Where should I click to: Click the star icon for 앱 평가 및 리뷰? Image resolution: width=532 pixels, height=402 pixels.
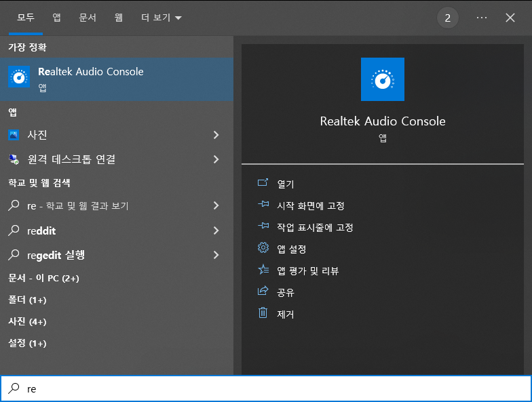coord(263,270)
